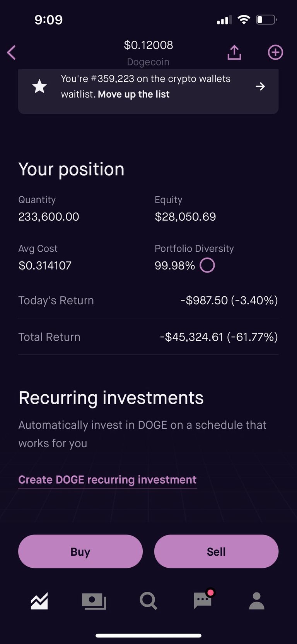Open messages tab with notification dot

tap(203, 599)
